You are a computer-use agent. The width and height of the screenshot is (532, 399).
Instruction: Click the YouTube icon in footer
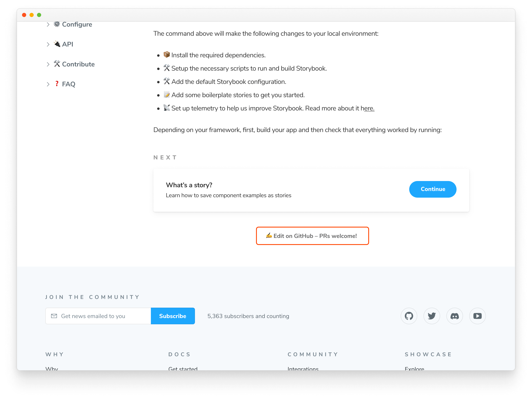(478, 316)
